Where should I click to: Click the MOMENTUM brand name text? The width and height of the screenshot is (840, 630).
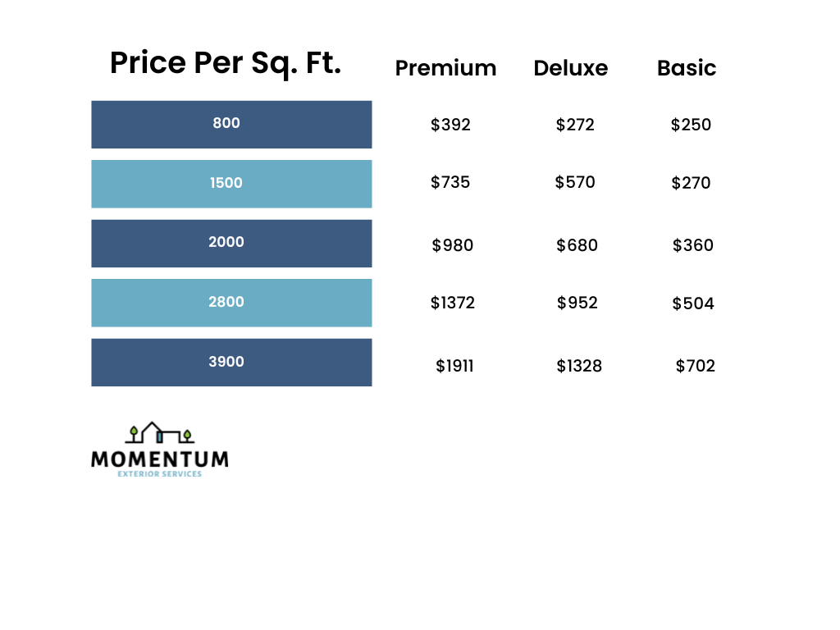coord(160,459)
